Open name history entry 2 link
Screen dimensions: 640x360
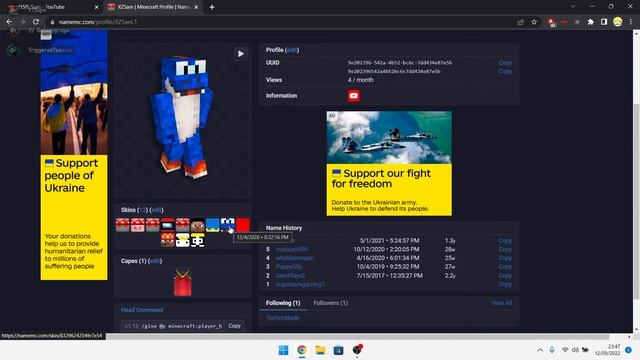[290, 276]
